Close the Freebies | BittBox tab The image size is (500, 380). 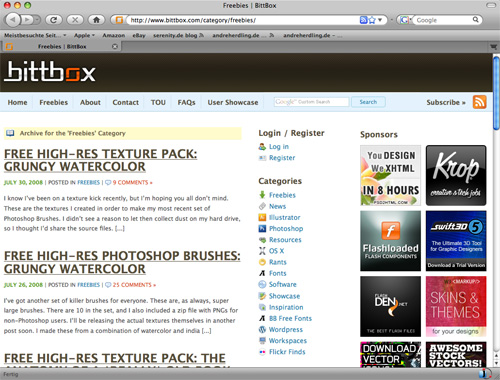coord(115,46)
